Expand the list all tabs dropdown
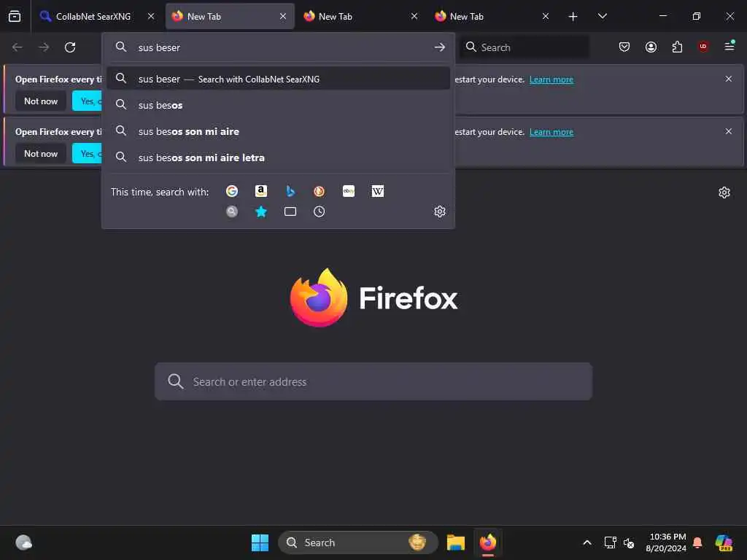 pos(602,16)
